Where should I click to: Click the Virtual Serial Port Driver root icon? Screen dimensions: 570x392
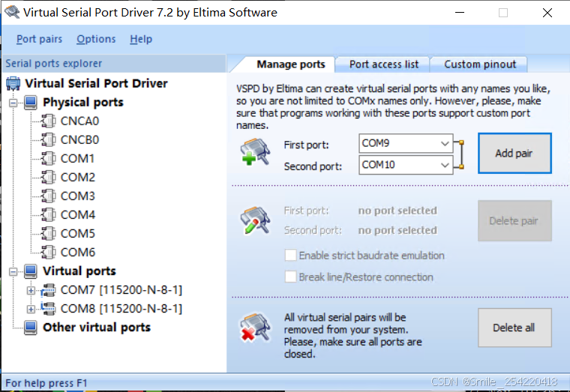coord(13,83)
